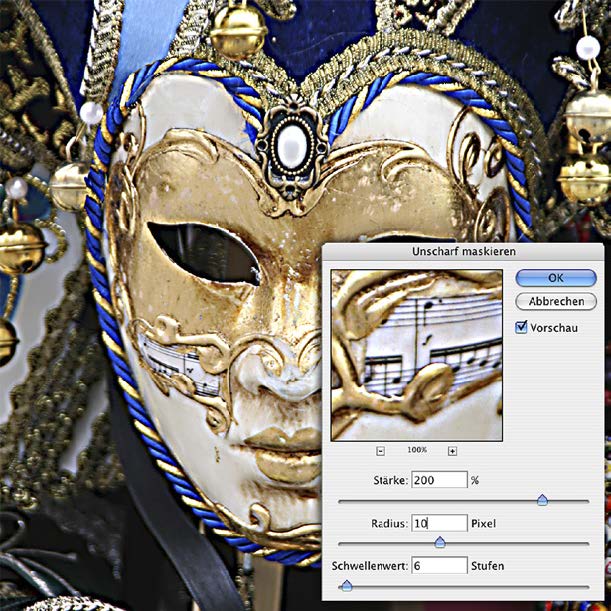Click the Radius label
The height and width of the screenshot is (611, 611).
point(389,523)
